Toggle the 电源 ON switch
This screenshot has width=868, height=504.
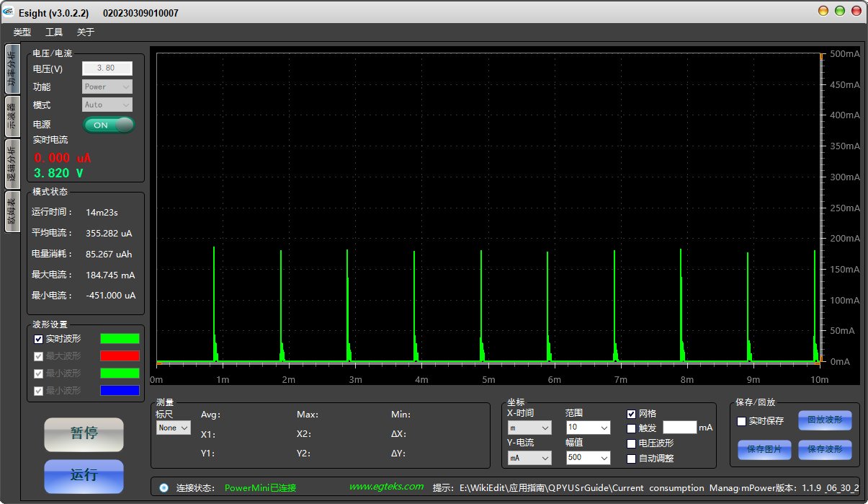pos(109,125)
